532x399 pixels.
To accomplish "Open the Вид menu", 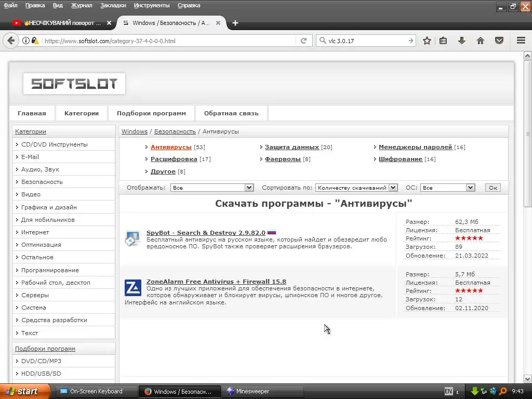I will pyautogui.click(x=58, y=5).
